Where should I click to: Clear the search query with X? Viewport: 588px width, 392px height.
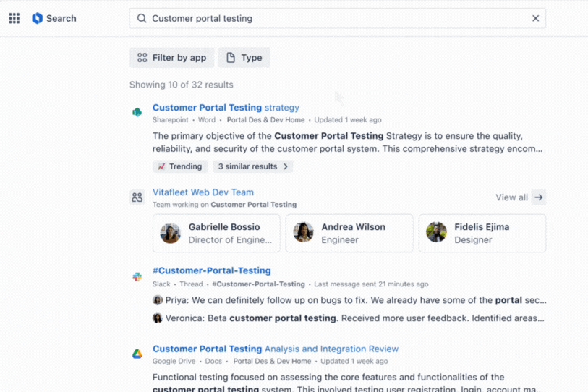coord(535,18)
